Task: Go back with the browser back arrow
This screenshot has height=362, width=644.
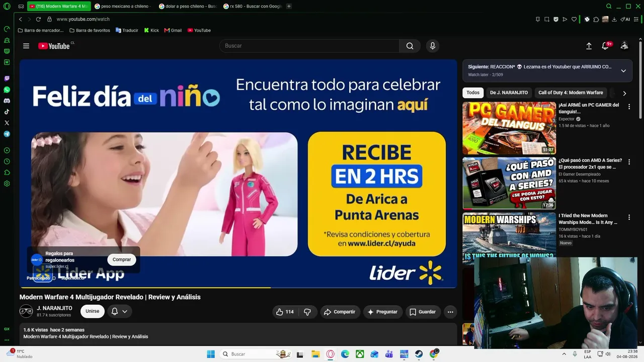Action: pos(20,19)
